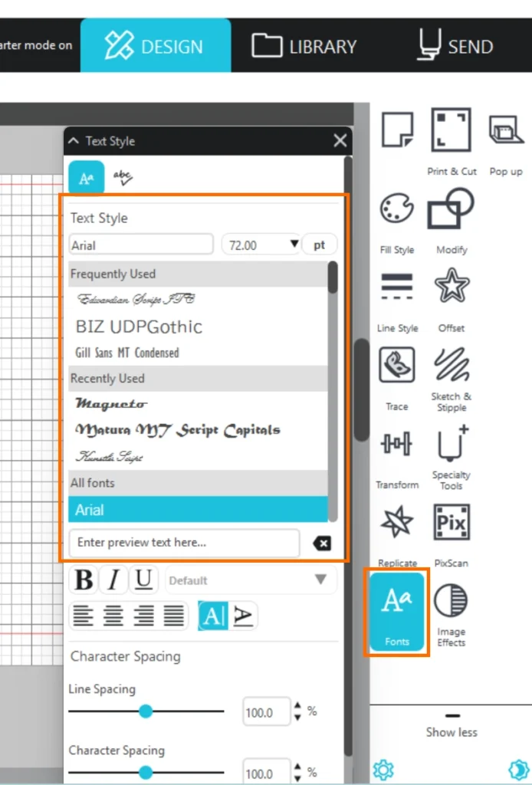The height and width of the screenshot is (785, 532).
Task: Toggle Bold text formatting
Action: (84, 580)
